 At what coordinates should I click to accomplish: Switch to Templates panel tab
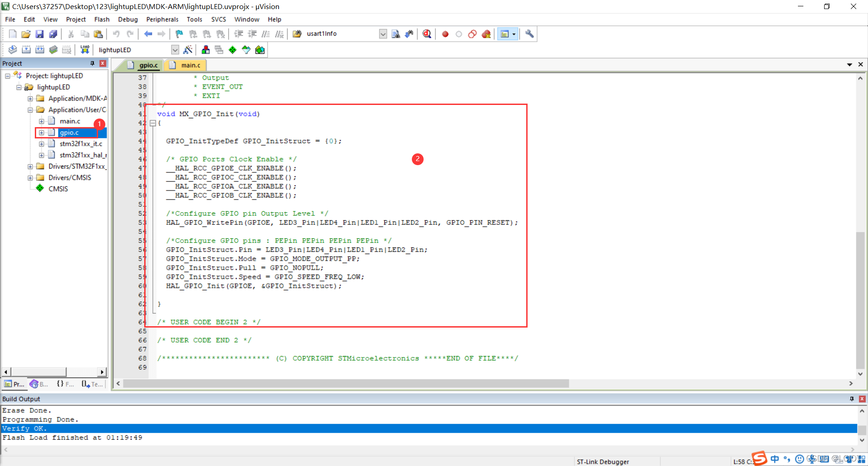(x=92, y=384)
